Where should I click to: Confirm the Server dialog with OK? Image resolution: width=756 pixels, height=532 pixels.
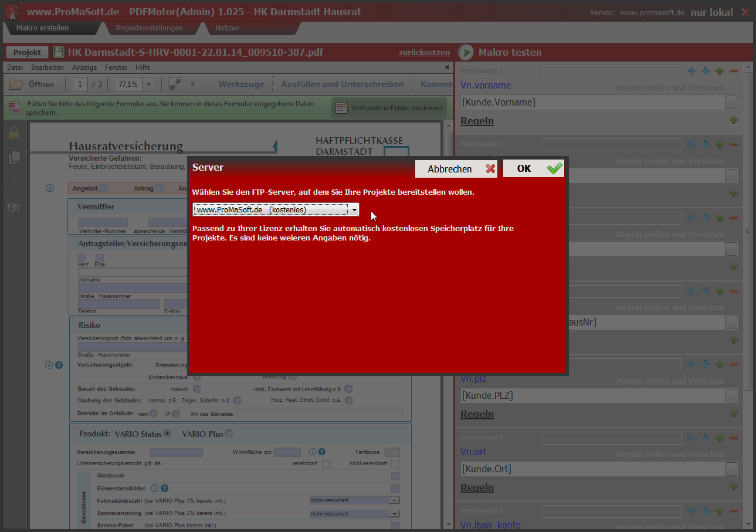[x=534, y=168]
